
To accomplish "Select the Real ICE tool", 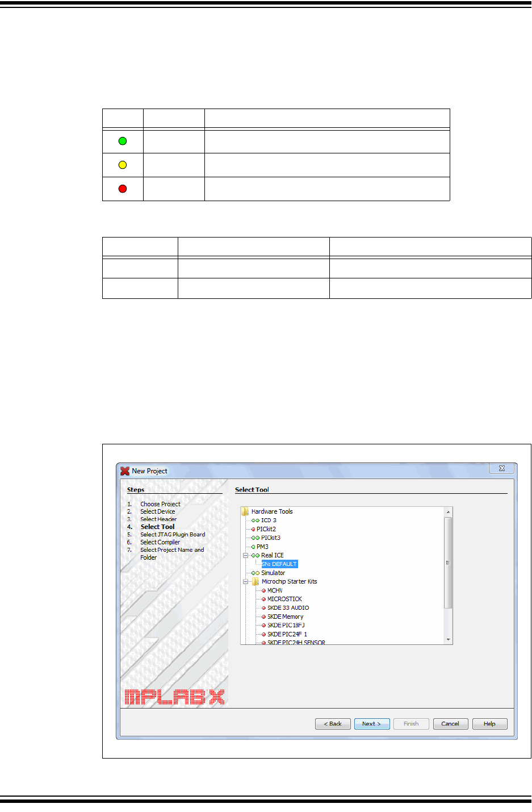I will (x=273, y=555).
